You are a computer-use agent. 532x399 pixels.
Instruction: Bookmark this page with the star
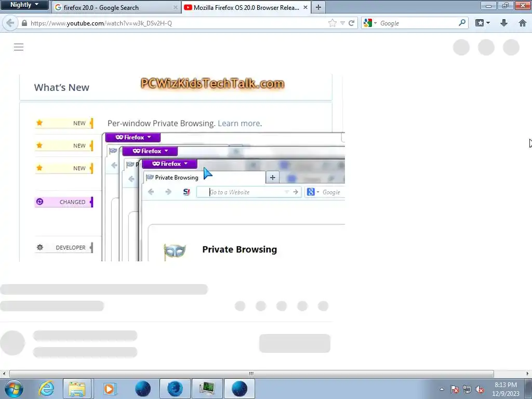click(x=332, y=23)
